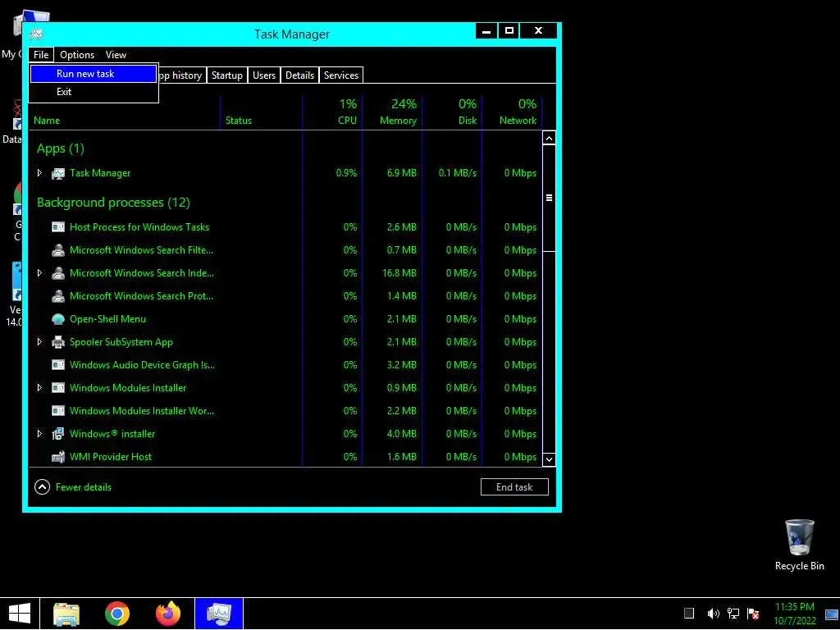Image resolution: width=840 pixels, height=630 pixels.
Task: Click the volume speaker tray icon
Action: (713, 614)
